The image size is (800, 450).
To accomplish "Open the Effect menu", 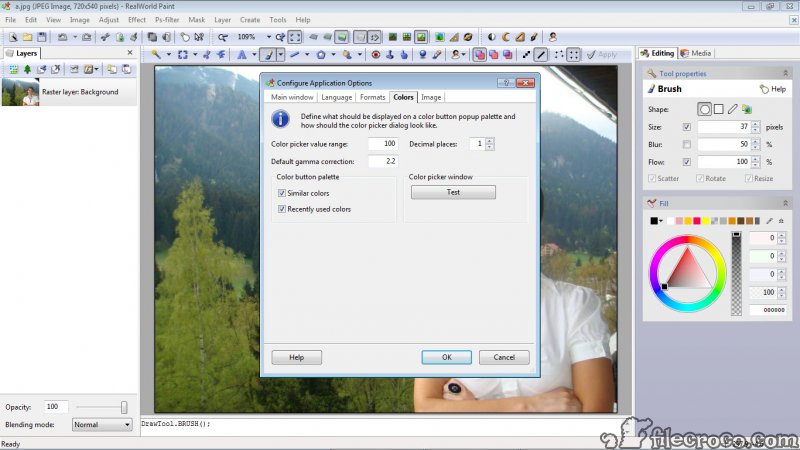I will 137,19.
